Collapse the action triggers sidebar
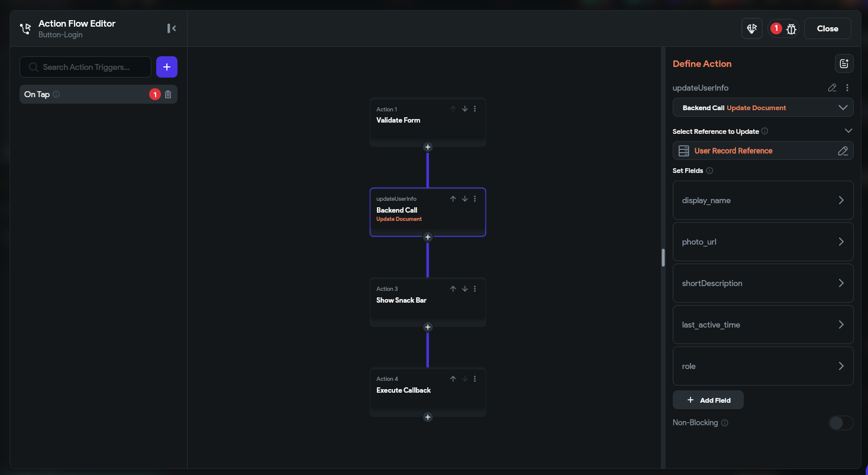The height and width of the screenshot is (475, 868). point(172,28)
